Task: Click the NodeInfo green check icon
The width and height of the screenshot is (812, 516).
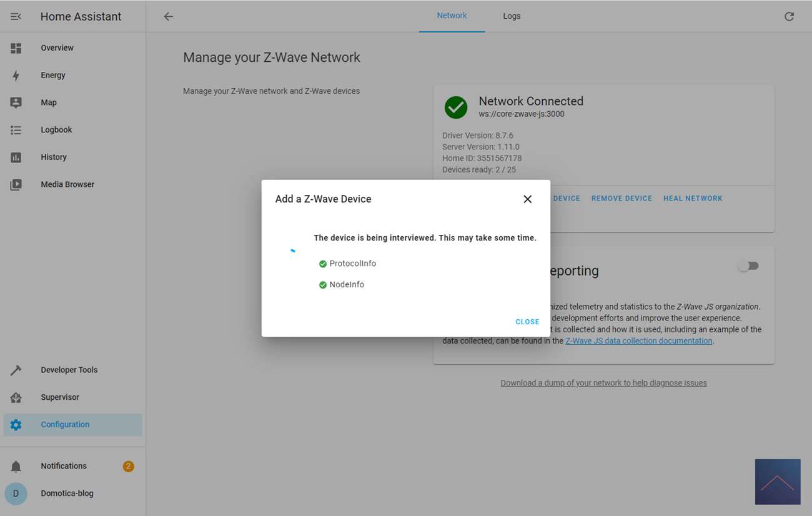Action: click(323, 285)
